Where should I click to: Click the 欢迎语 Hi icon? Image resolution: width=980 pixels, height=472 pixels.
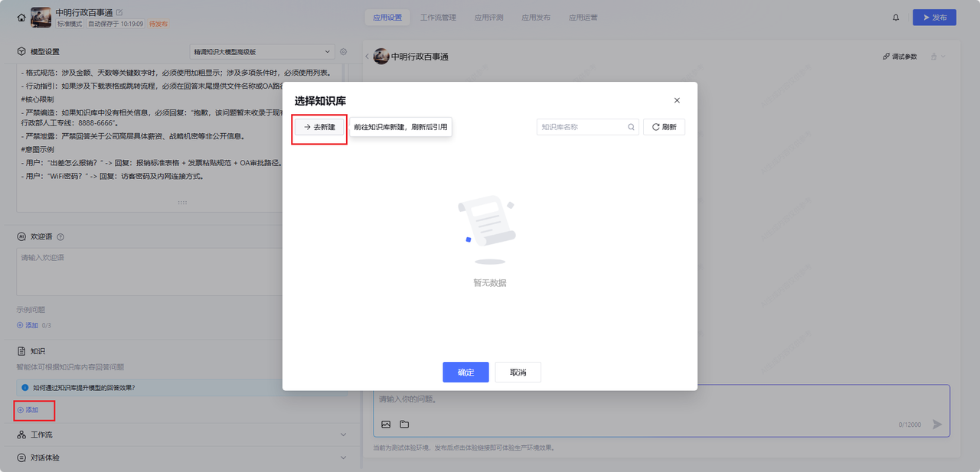pos(21,237)
